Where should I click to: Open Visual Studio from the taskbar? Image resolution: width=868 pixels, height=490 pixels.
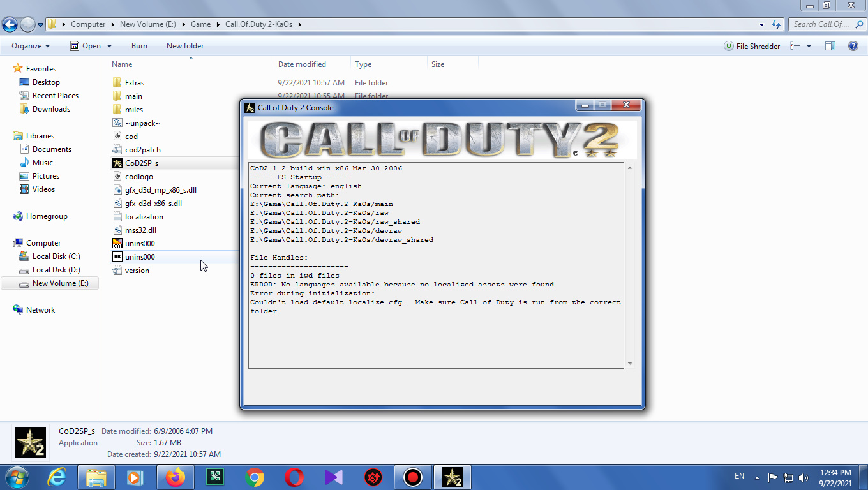click(334, 477)
